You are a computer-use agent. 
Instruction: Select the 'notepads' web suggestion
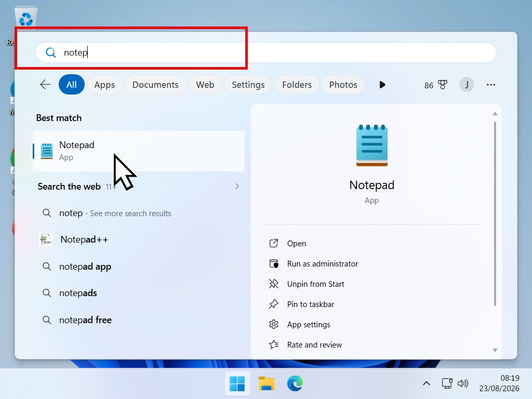pos(139,293)
